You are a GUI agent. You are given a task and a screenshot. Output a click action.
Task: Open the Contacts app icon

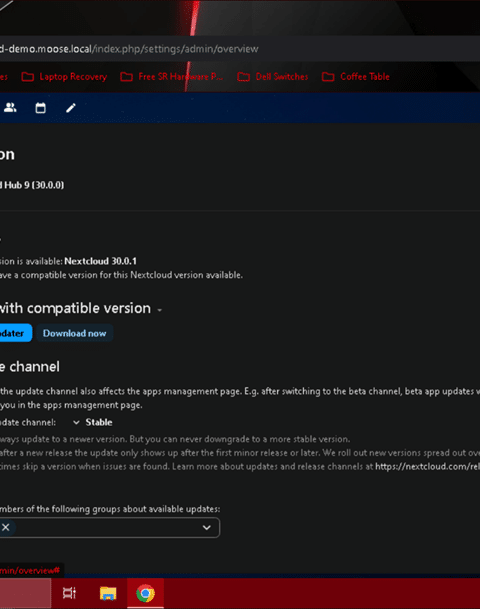pyautogui.click(x=10, y=108)
